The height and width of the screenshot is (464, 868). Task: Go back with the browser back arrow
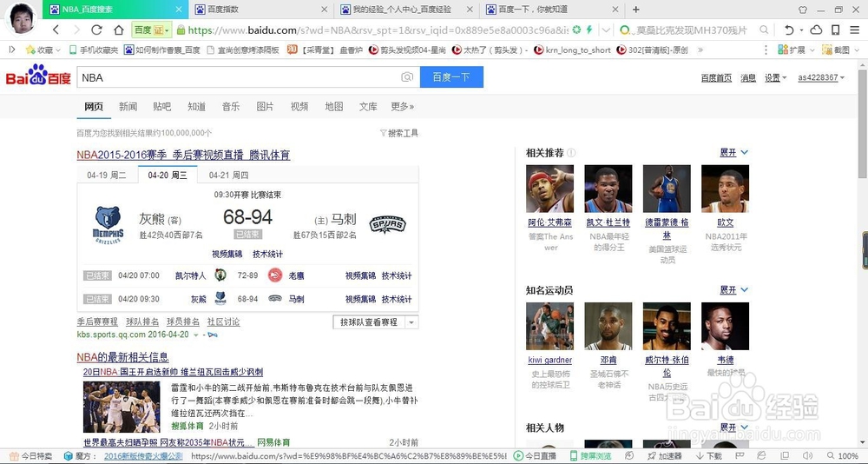(x=56, y=30)
